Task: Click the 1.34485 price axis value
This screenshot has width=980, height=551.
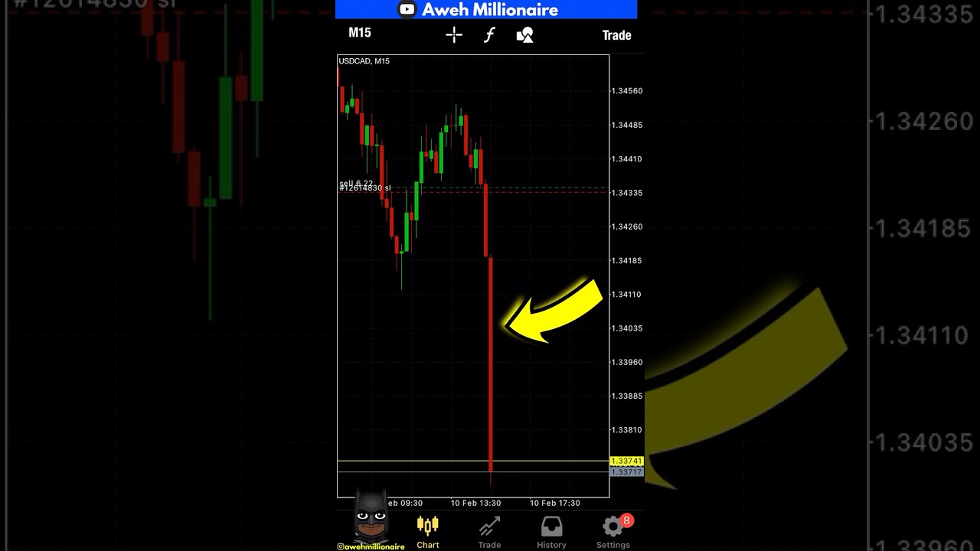Action: coord(626,125)
